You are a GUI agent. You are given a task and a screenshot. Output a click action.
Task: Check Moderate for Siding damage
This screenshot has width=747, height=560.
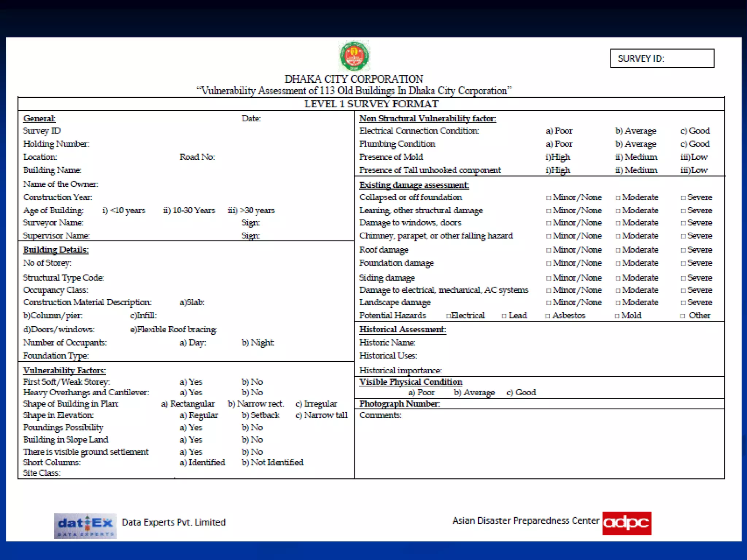[x=618, y=279]
